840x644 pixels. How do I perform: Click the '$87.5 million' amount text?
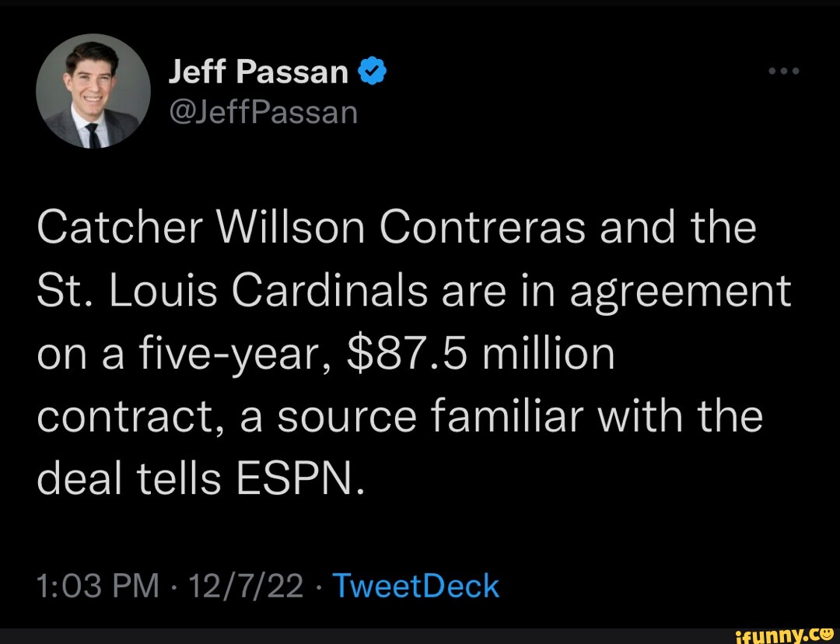[x=480, y=355]
